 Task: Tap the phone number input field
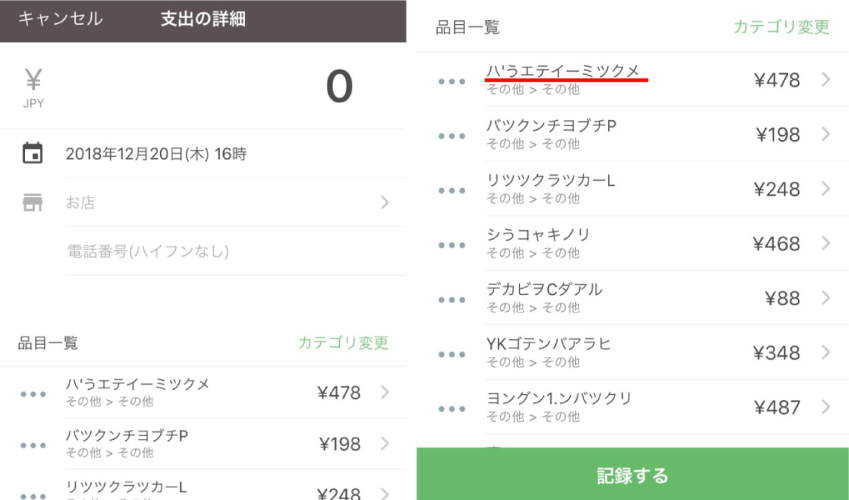(236, 251)
